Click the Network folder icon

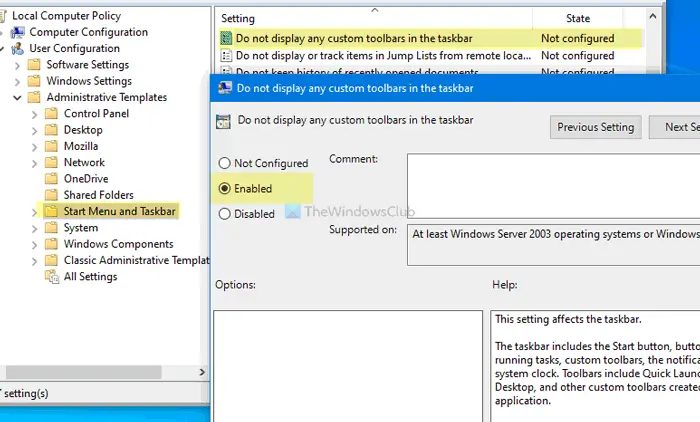(51, 163)
